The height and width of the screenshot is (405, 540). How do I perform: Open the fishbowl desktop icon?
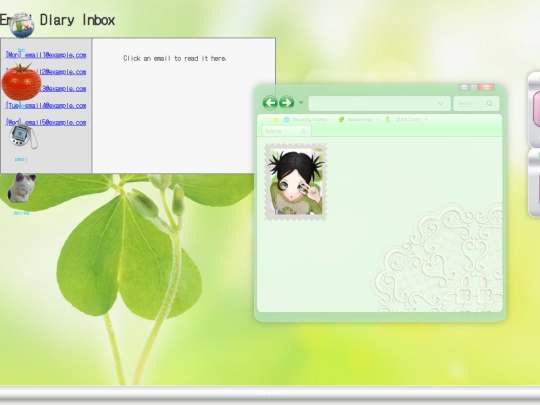(x=21, y=25)
